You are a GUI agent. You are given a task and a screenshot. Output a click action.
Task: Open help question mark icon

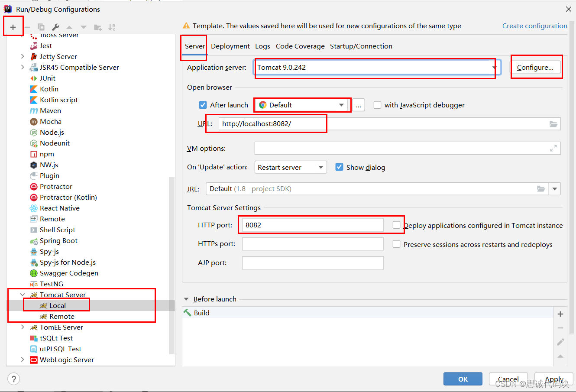14,379
